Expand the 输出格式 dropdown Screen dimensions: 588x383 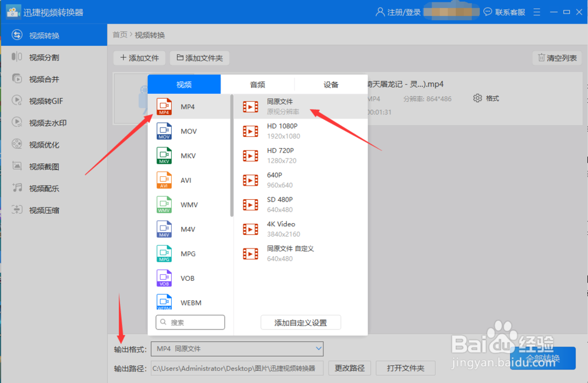pos(237,348)
